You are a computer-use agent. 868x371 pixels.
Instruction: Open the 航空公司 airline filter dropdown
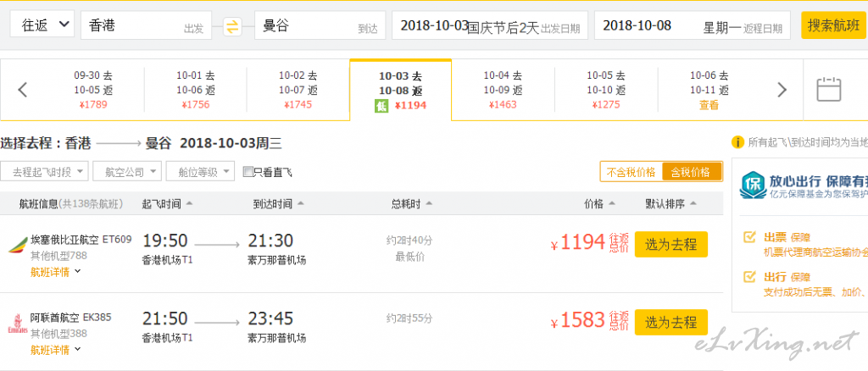(x=127, y=172)
